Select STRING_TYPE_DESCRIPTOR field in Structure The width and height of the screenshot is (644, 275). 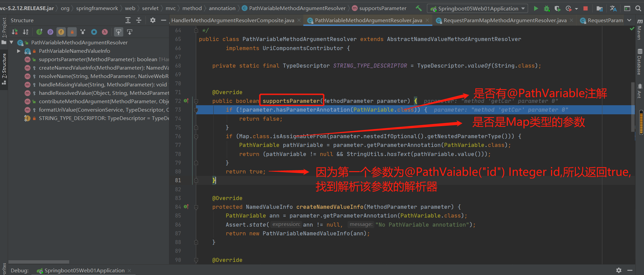pos(104,118)
